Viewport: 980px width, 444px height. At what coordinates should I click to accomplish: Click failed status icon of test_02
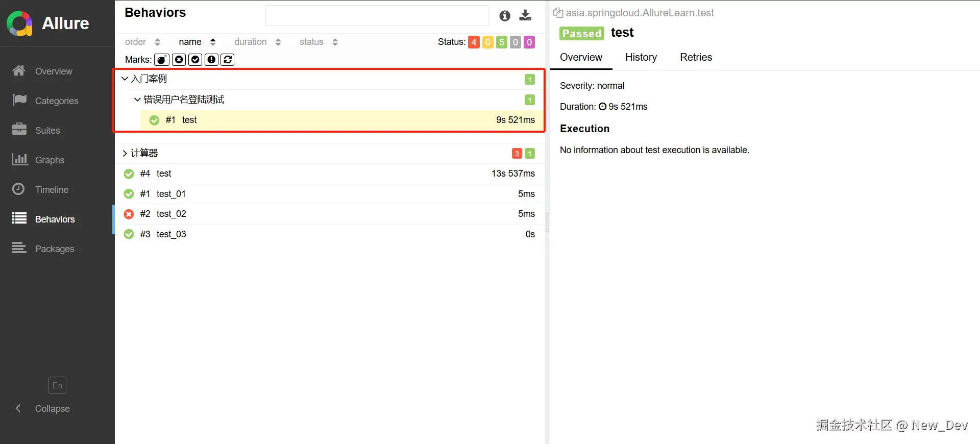[129, 214]
